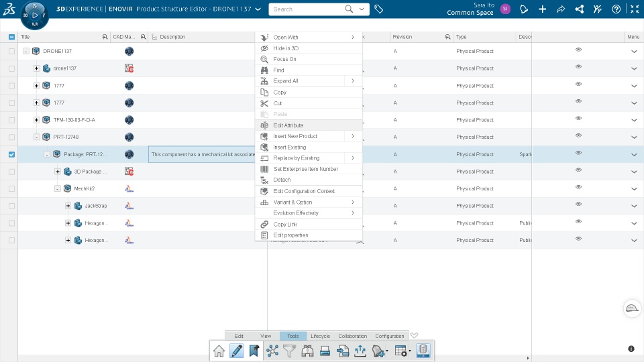
Task: Open the Edit tab in action bar
Action: (239, 336)
